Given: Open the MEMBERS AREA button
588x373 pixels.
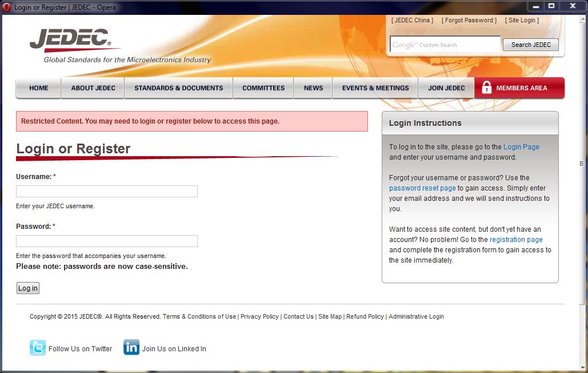Looking at the screenshot, I should [x=519, y=88].
